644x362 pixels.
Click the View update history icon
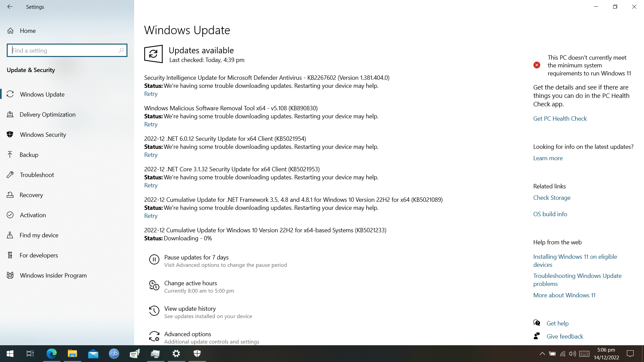tap(154, 311)
